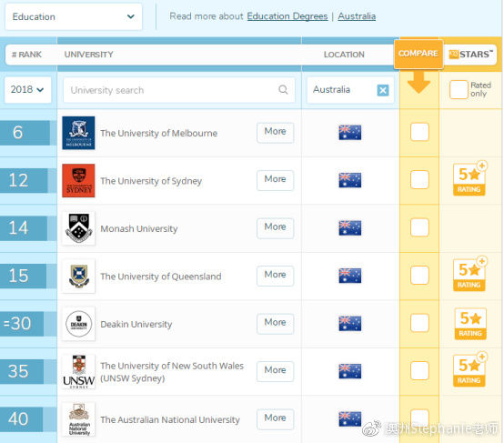Viewport: 504px width, 443px height.
Task: Tick compare checkbox for Monash University
Action: pos(419,227)
